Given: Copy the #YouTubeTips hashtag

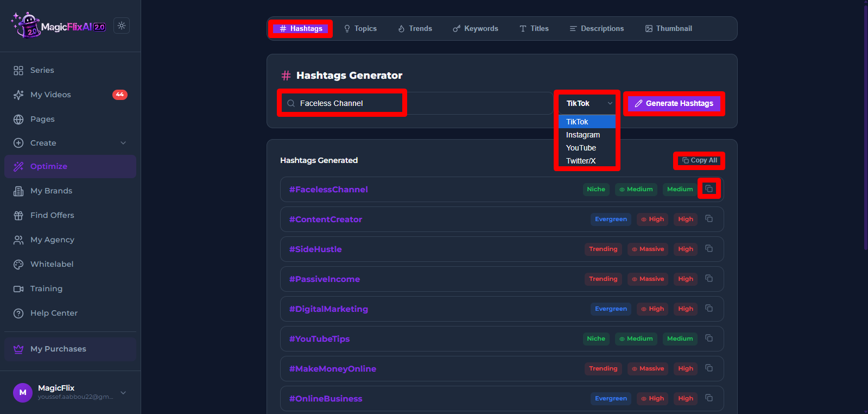Looking at the screenshot, I should tap(709, 338).
